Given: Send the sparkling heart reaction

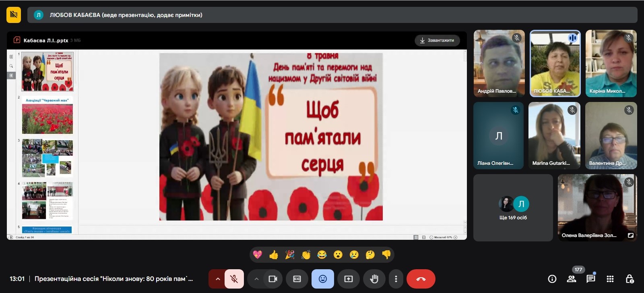Looking at the screenshot, I should click(258, 255).
